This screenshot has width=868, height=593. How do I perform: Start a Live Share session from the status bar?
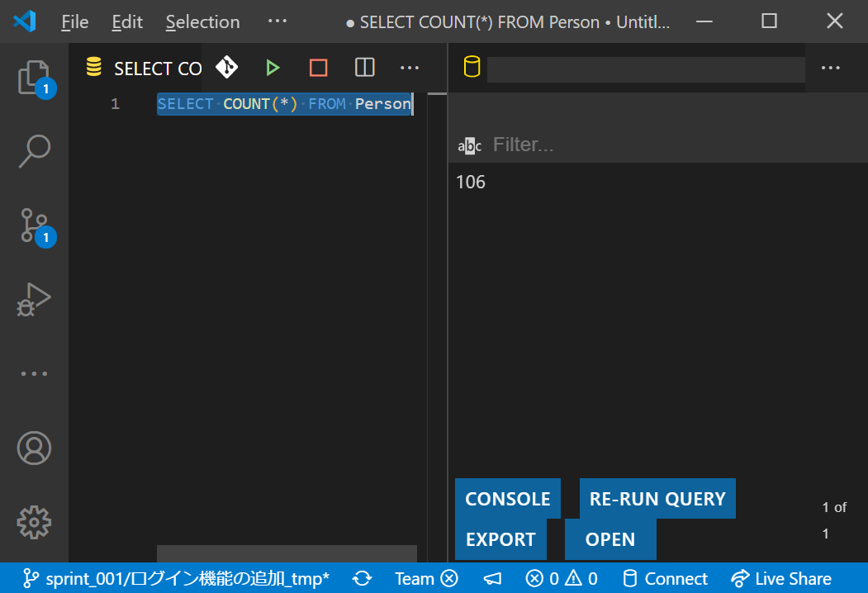pyautogui.click(x=780, y=578)
